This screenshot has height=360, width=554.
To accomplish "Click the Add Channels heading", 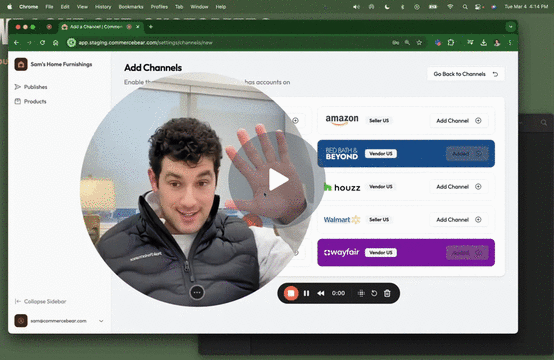I will [x=153, y=67].
